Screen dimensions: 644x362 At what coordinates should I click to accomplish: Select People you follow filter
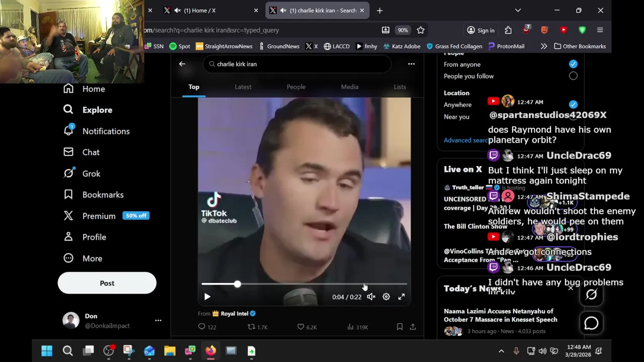(x=573, y=76)
